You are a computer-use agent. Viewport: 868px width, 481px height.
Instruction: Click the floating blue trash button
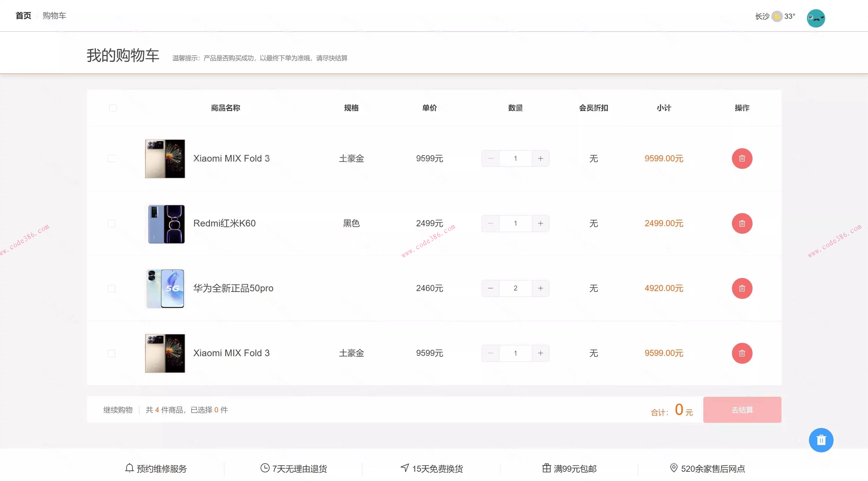[x=821, y=440]
